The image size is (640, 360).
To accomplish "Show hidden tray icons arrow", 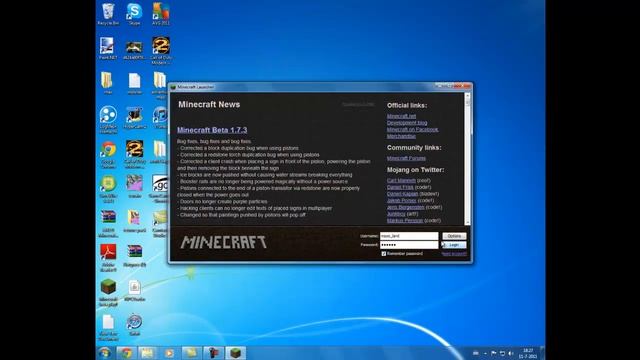I will click(x=485, y=353).
